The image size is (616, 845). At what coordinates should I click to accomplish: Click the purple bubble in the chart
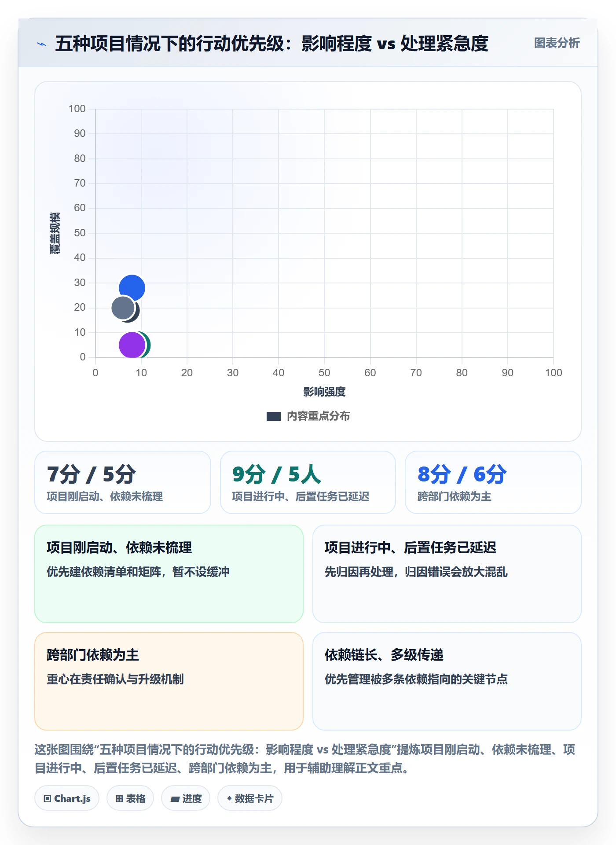(x=132, y=345)
